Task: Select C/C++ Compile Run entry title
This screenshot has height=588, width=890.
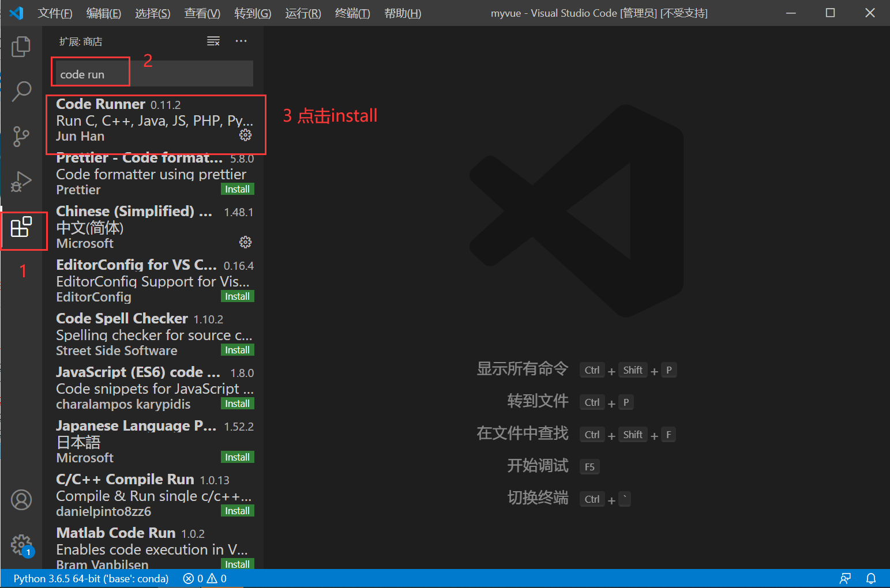Action: 125,479
